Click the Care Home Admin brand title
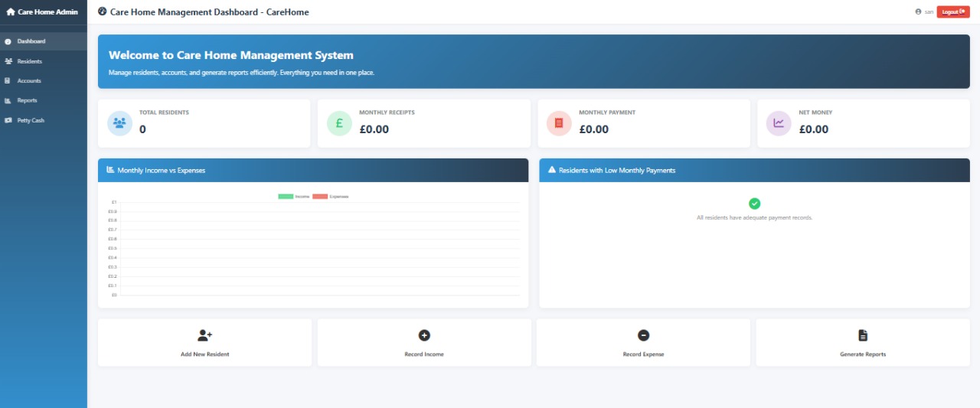The height and width of the screenshot is (408, 980). [x=47, y=12]
